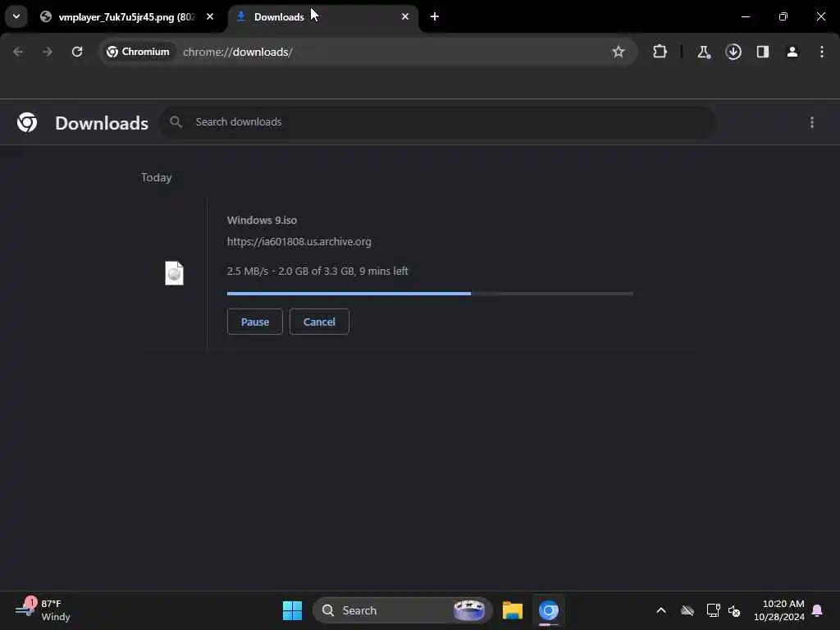Click the Chromium logo beside Downloads
Screen dimensions: 840x630
click(x=27, y=123)
